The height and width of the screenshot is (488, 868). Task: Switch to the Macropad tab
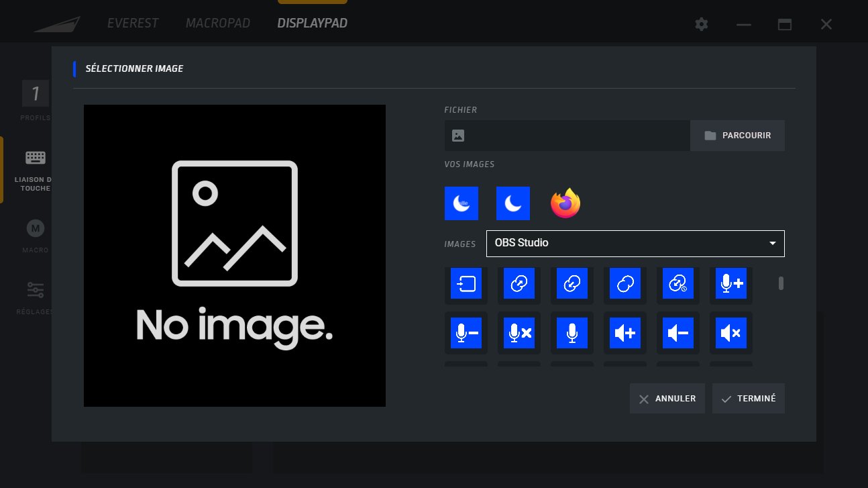coord(217,23)
